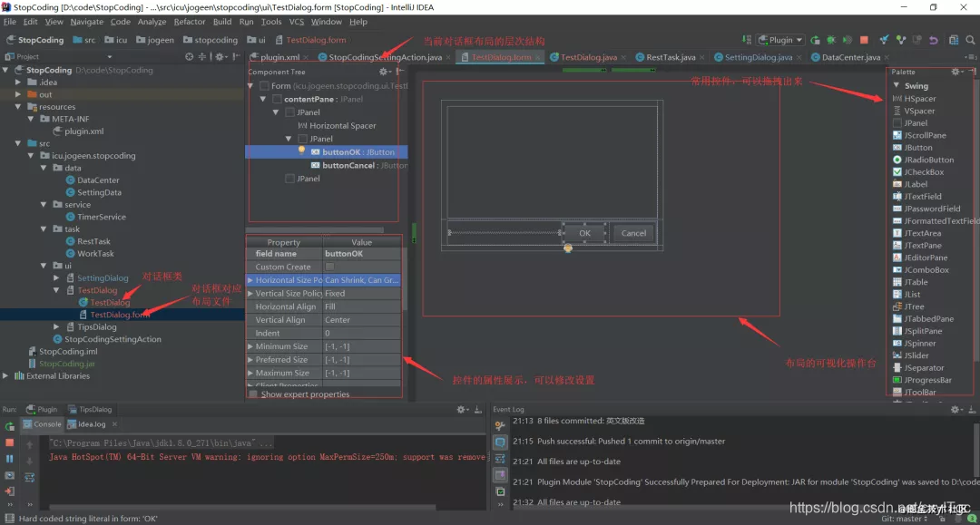Switch to the DataCenter.java editor tab
Screen dimensions: 980x525
(x=850, y=57)
